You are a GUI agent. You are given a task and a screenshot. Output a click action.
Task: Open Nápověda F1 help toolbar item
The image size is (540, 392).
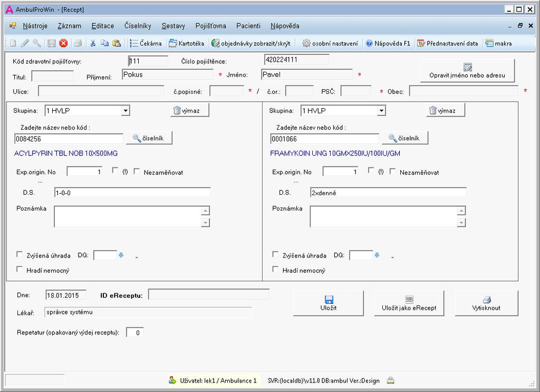point(388,43)
